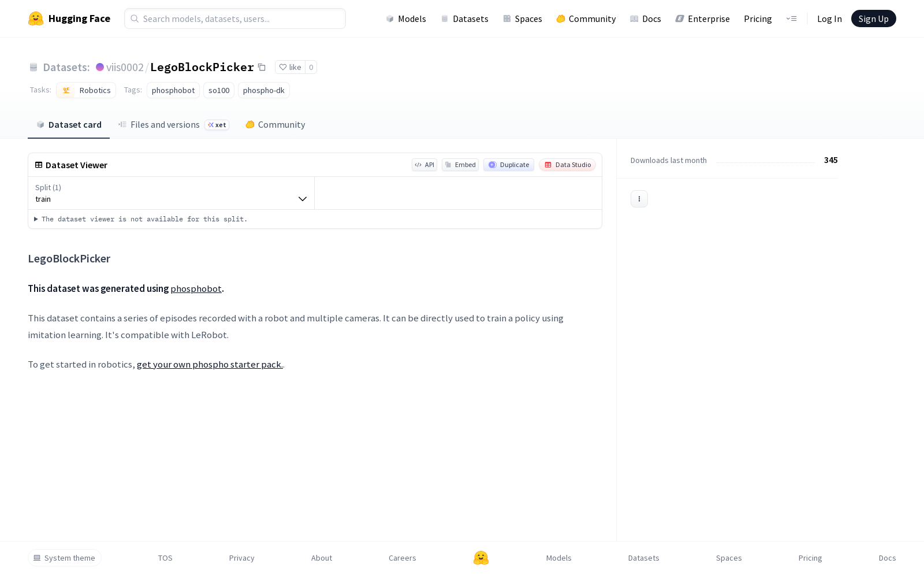Viewport: 924px width, 578px height.
Task: Select the System theme switcher
Action: click(65, 558)
